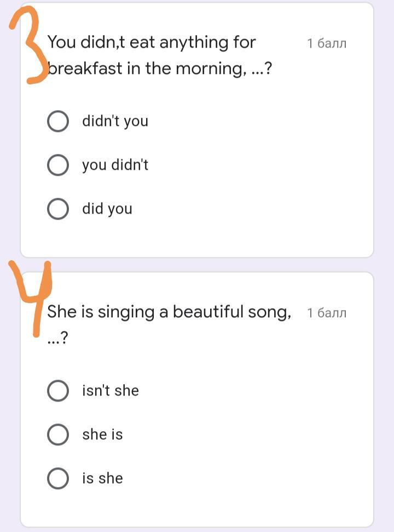Click the "She is singing a beautiful song" question
Viewport: 394px width, 532px height.
[x=169, y=312]
